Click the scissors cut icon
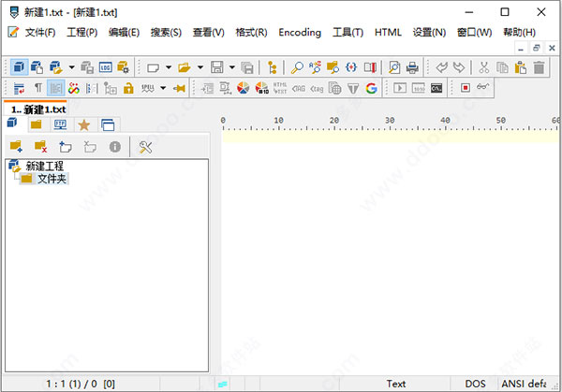Screen dimensions: 562x392 (484, 67)
